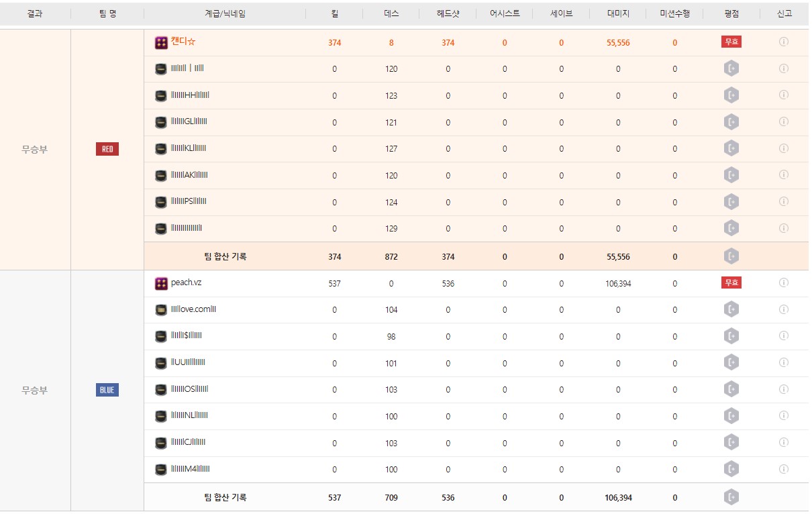Click the RED team label
Screen dimensions: 812x514
tap(107, 149)
